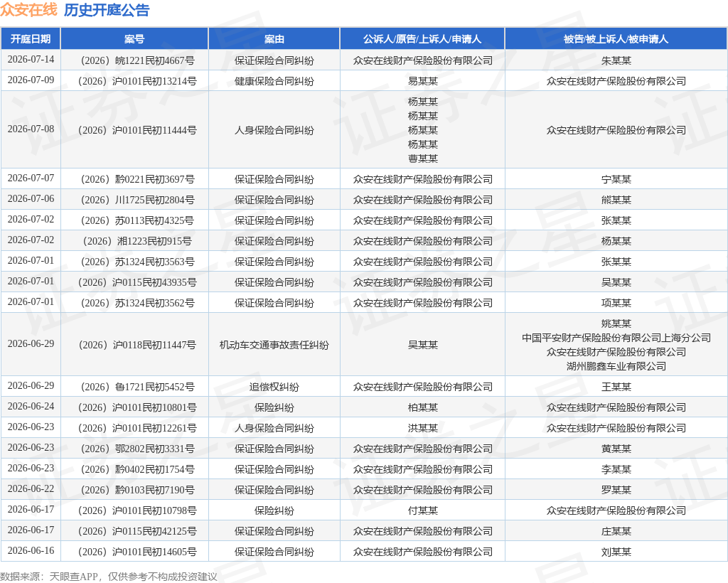728x583 pixels.
Task: Click defendant 朱某某 cell
Action: click(616, 60)
